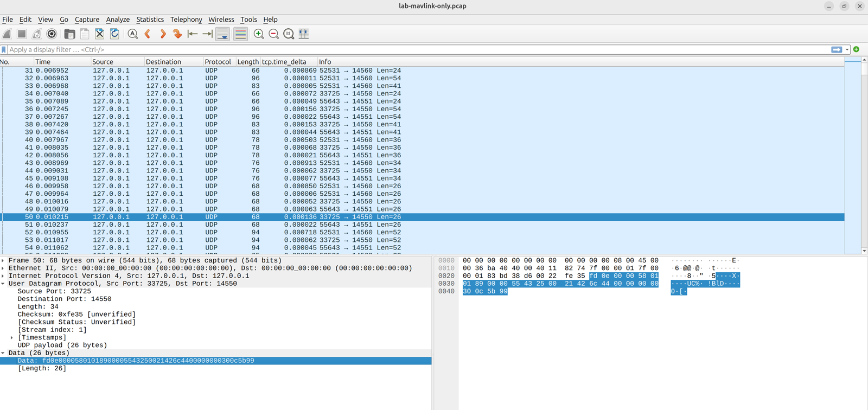Open the View menu
This screenshot has height=410, width=868.
tap(46, 20)
